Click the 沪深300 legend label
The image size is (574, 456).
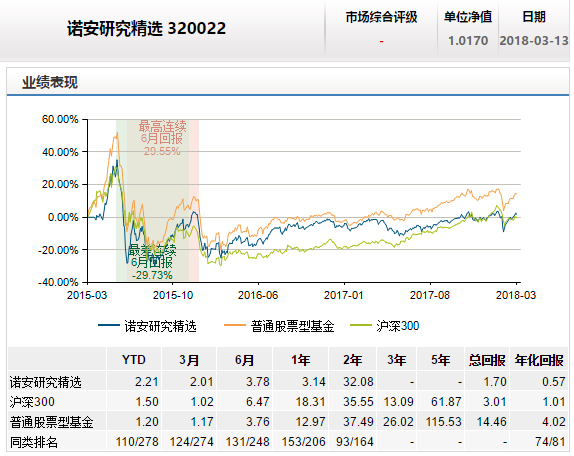[x=398, y=326]
